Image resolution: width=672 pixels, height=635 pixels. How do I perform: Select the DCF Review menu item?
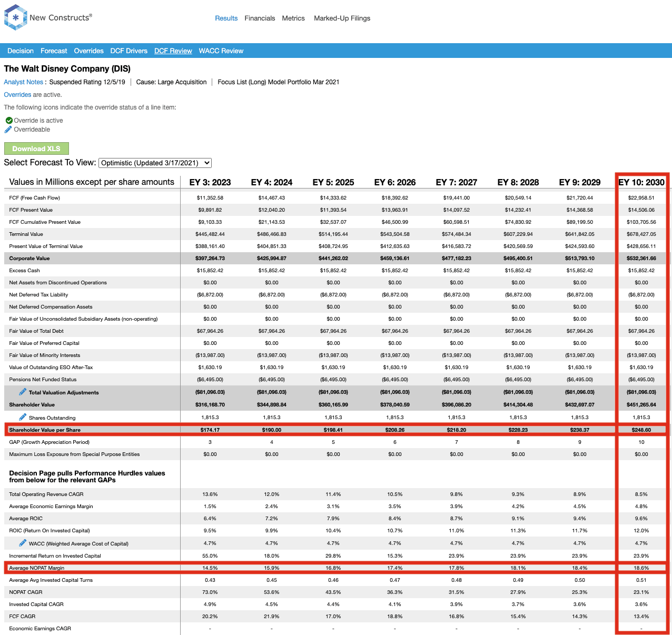(173, 51)
